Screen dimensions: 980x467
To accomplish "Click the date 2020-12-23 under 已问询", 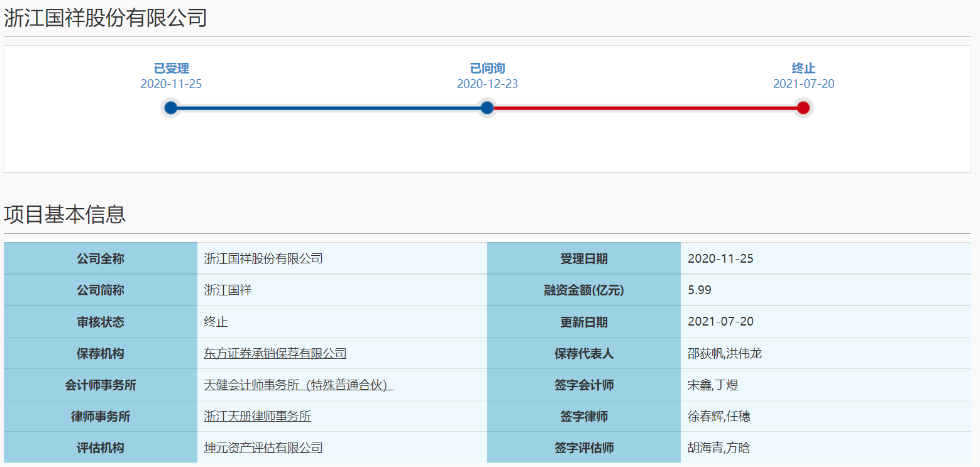I will [488, 84].
